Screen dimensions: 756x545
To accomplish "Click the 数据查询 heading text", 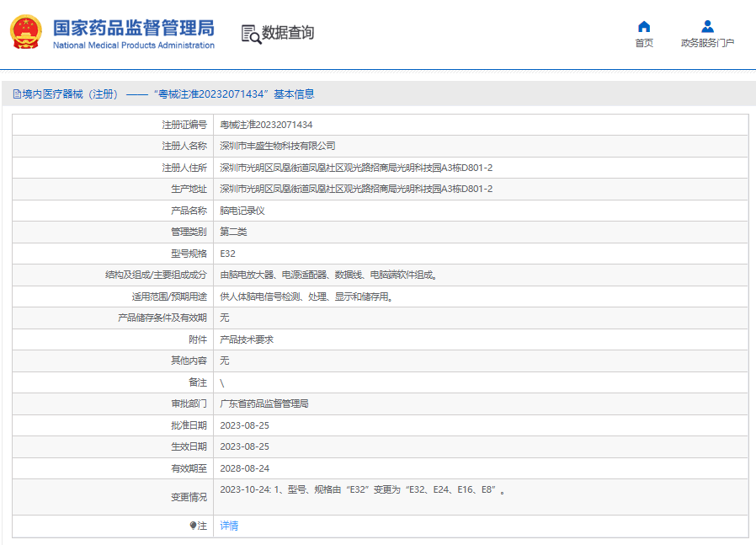I will 288,33.
